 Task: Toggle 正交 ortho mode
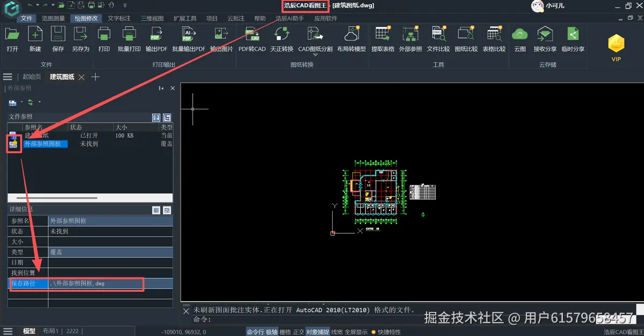[x=298, y=332]
